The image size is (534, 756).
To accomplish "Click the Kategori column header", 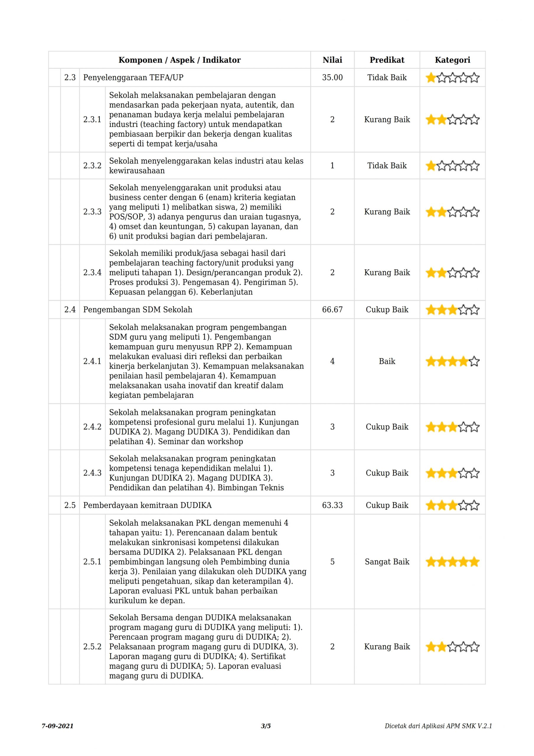I will tap(452, 60).
